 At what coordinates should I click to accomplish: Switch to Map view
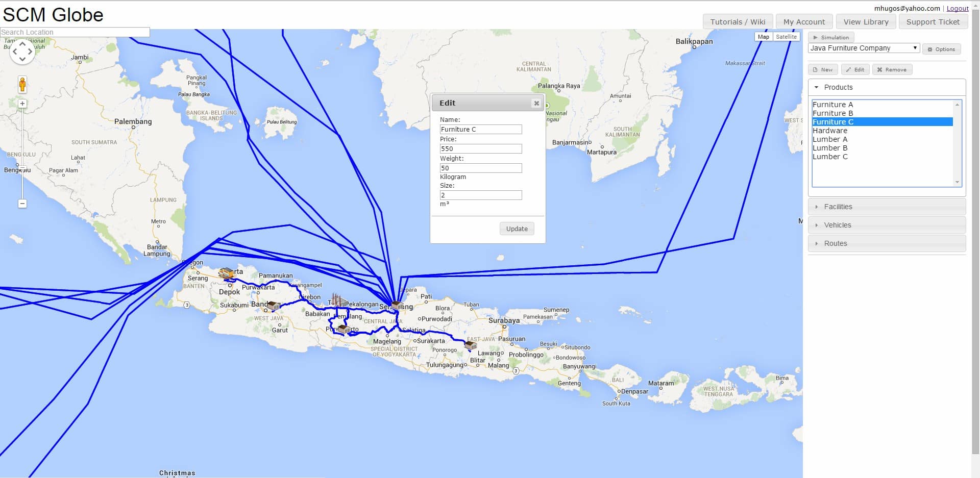click(x=763, y=37)
